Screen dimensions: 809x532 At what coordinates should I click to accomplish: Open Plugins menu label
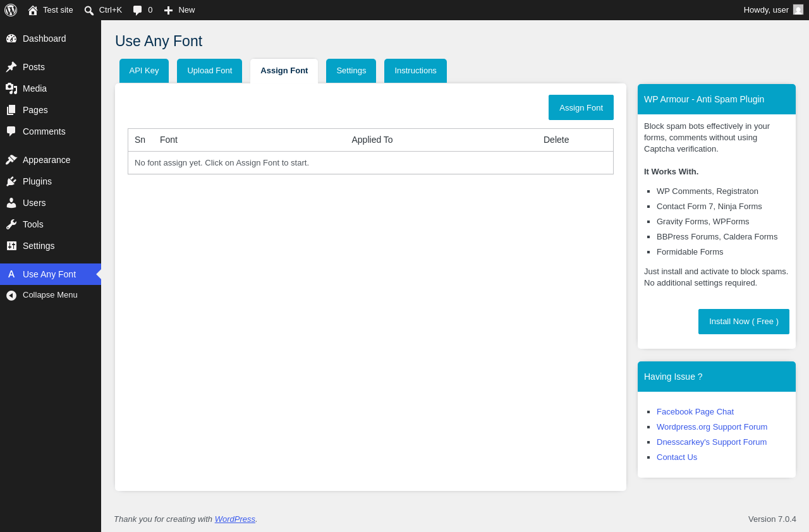(37, 181)
